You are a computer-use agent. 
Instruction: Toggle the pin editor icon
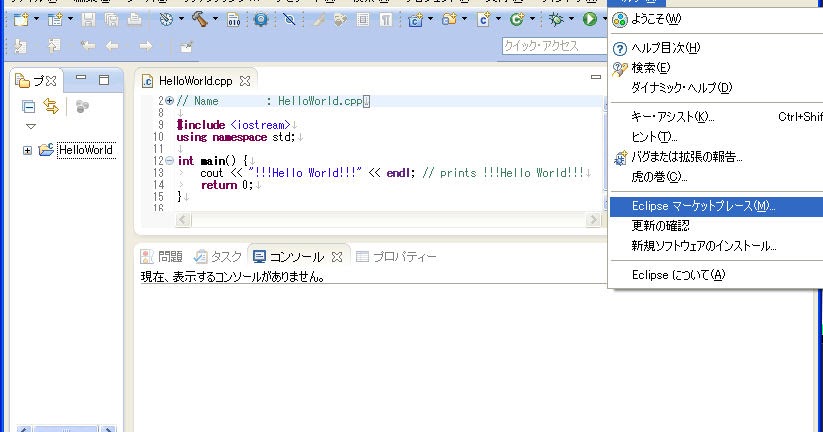pyautogui.click(x=186, y=47)
